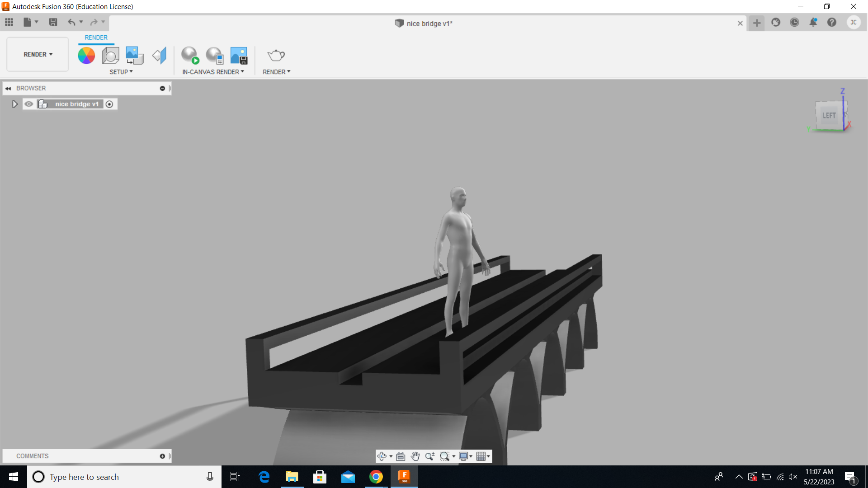Activate the Orbit tool
The width and height of the screenshot is (868, 488).
point(382,456)
